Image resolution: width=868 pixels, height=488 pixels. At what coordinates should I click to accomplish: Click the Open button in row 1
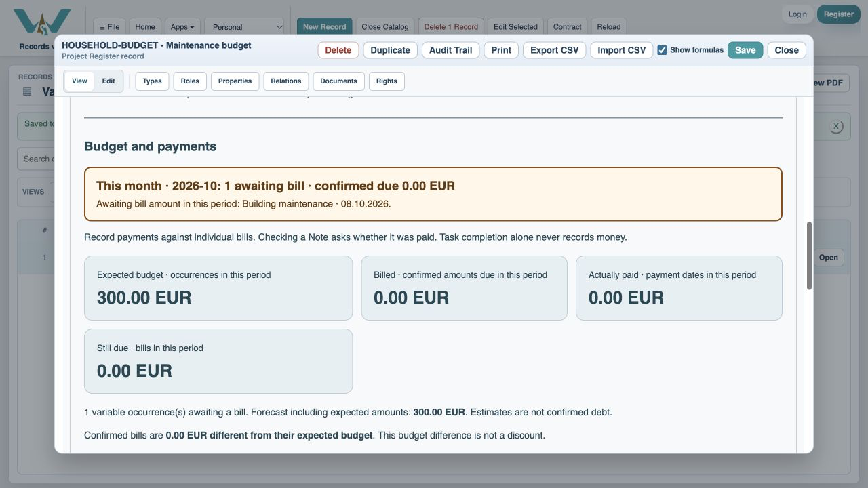point(829,258)
